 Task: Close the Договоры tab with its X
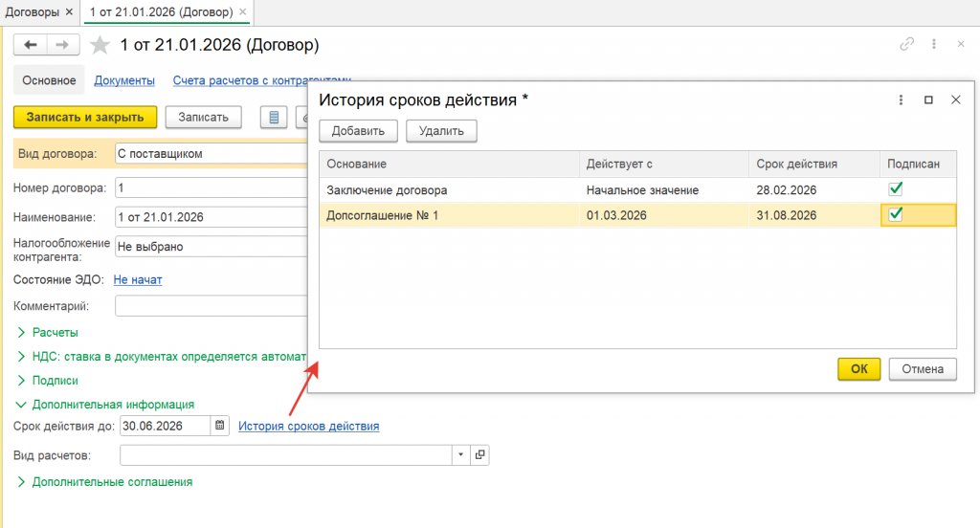coord(69,12)
